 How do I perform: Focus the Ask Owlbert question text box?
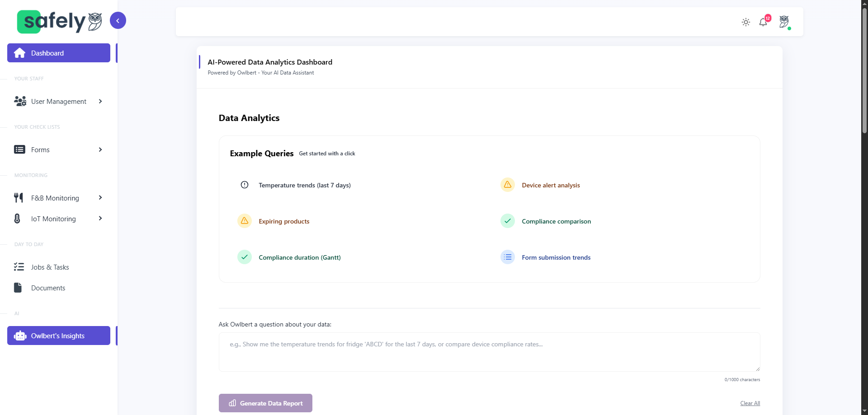tap(489, 352)
